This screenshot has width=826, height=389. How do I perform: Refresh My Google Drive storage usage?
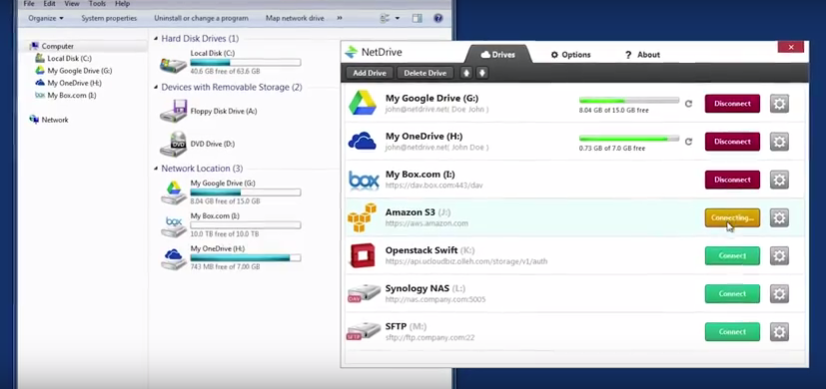click(x=688, y=104)
